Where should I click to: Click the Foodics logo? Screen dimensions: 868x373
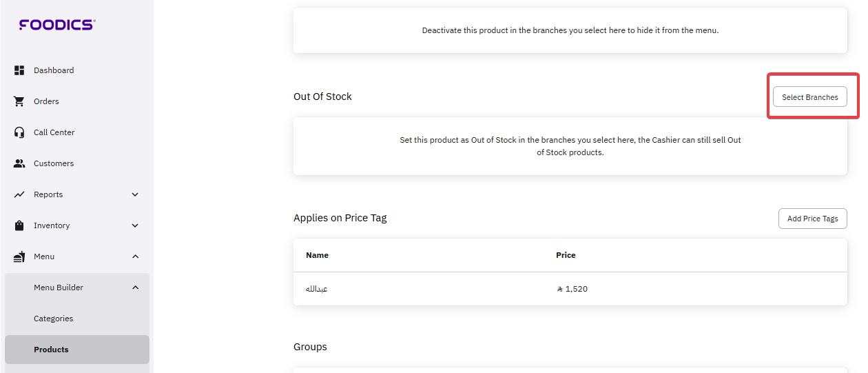tap(57, 25)
